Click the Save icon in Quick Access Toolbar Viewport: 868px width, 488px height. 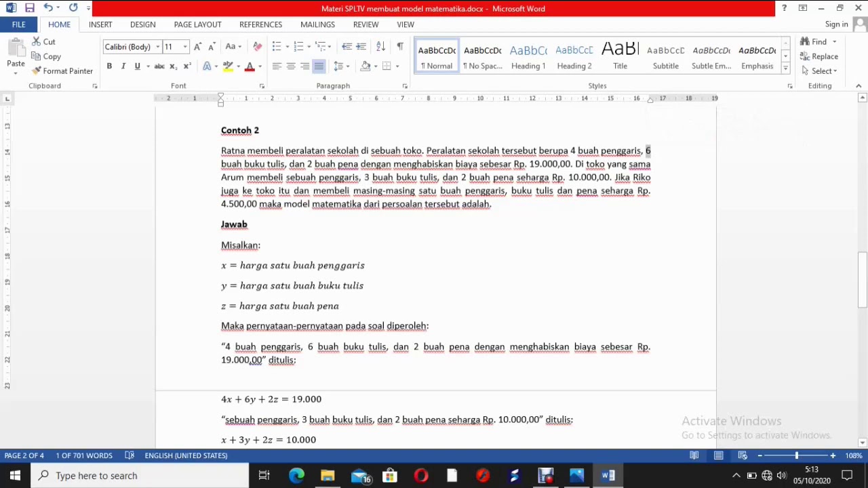coord(29,8)
